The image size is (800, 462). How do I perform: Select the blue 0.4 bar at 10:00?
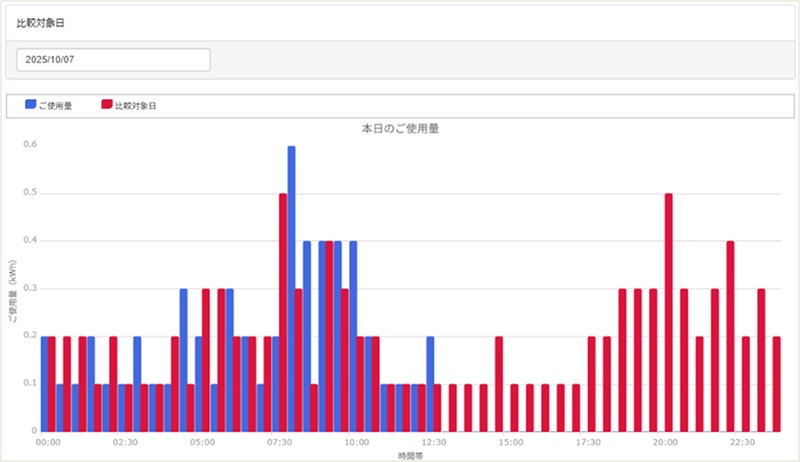coord(353,336)
